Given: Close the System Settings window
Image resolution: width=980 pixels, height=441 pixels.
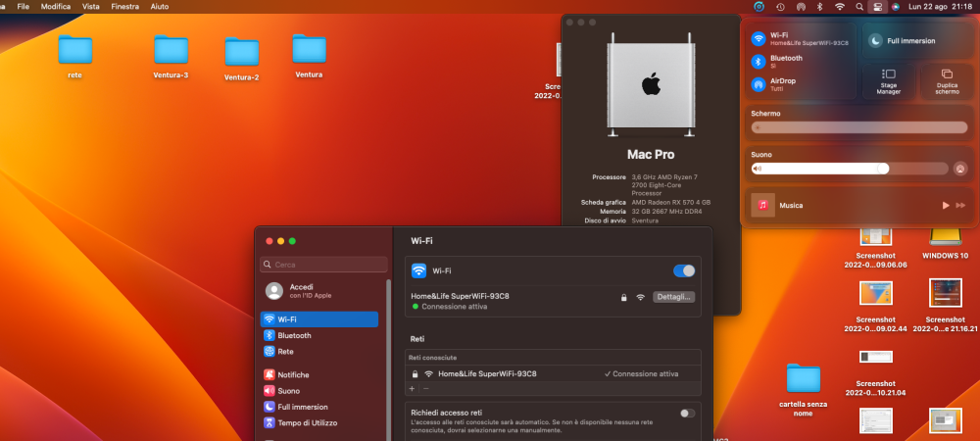Looking at the screenshot, I should (269, 241).
